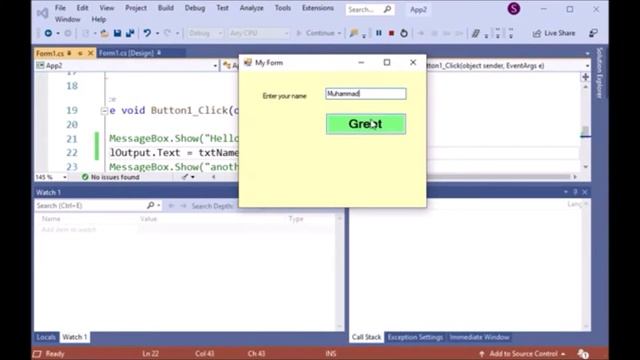Viewport: 640px width, 360px height.
Task: Expand the undo history dropdown arrow
Action: 157,33
